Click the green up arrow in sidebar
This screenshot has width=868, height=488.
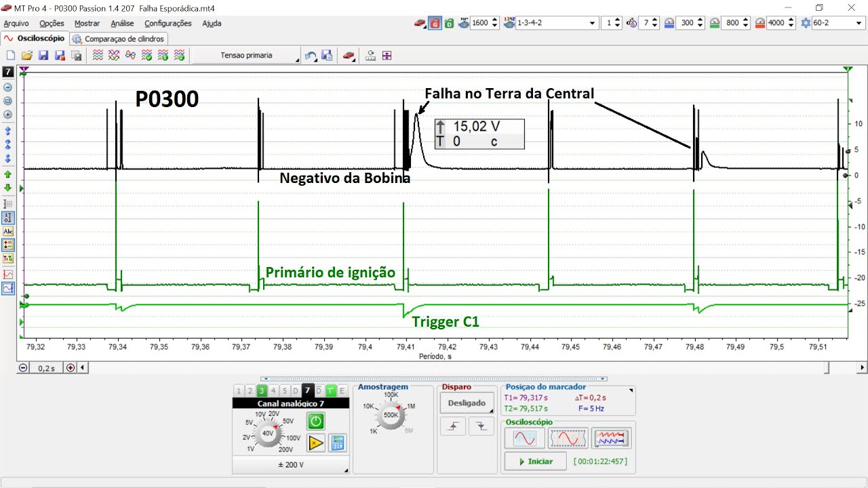pyautogui.click(x=8, y=174)
